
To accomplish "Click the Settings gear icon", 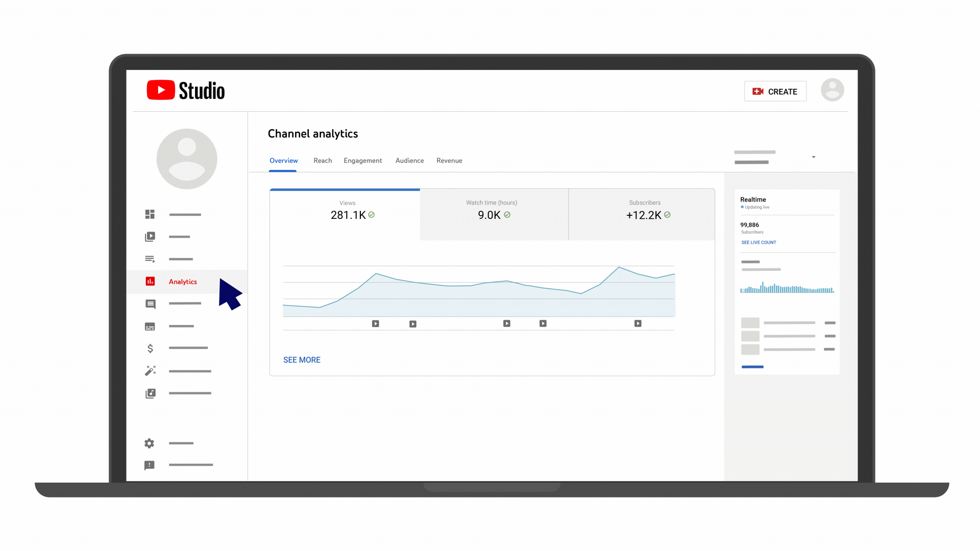I will 150,443.
